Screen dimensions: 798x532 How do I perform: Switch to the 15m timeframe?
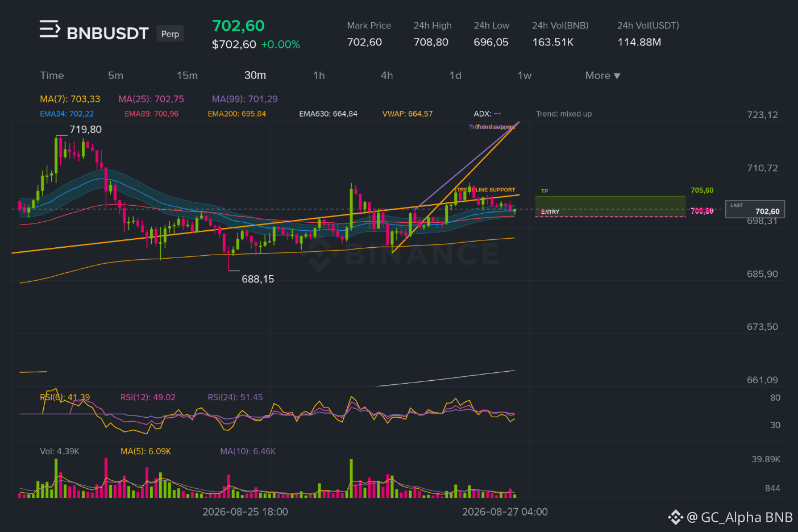tap(187, 76)
